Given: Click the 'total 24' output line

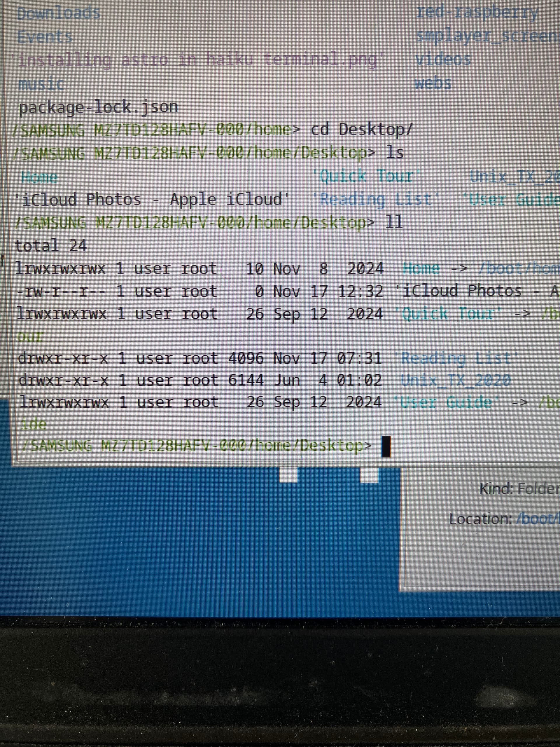Looking at the screenshot, I should tap(51, 245).
